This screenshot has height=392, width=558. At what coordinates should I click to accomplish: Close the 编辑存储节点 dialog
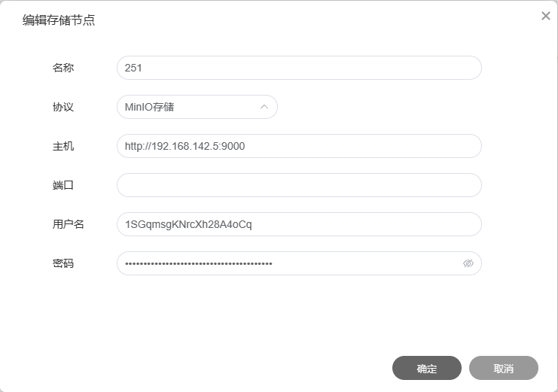click(x=545, y=16)
